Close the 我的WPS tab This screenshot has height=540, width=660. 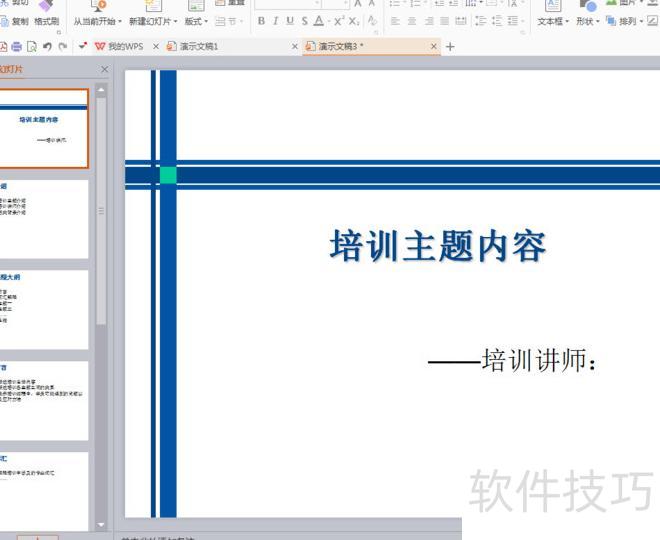pos(156,46)
